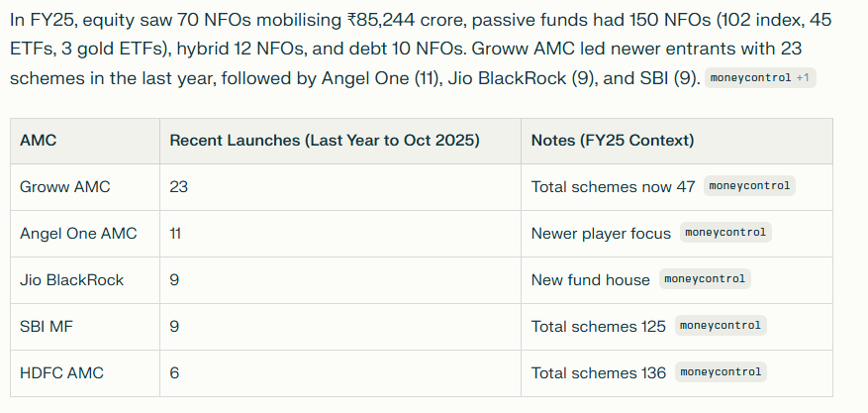Open moneycontrol citation next to New fund house
This screenshot has height=413, width=868.
tap(705, 279)
